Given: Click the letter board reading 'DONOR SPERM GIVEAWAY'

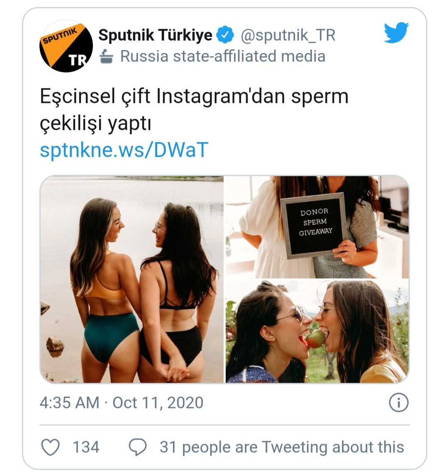Looking at the screenshot, I should pyautogui.click(x=315, y=225).
